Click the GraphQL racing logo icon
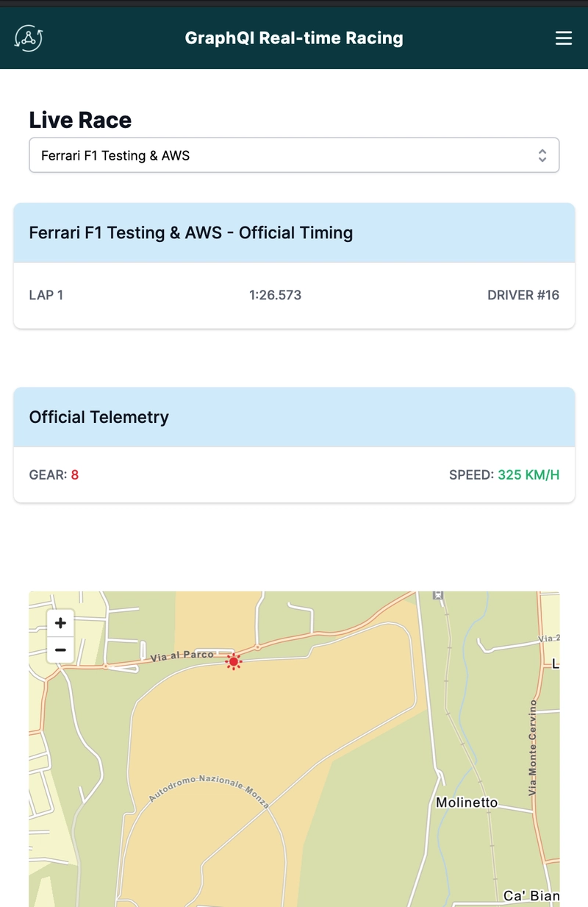 tap(29, 38)
